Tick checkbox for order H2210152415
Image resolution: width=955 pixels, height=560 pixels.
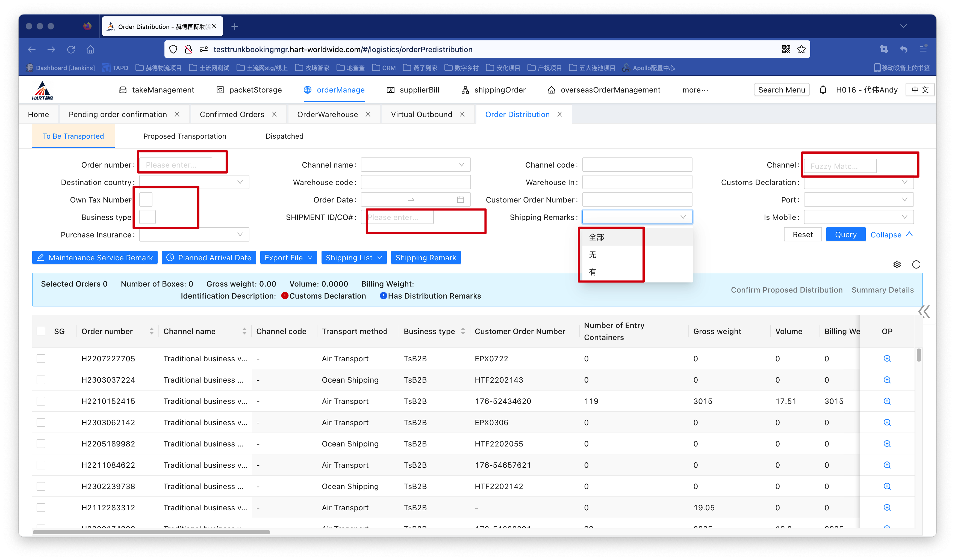pos(41,401)
